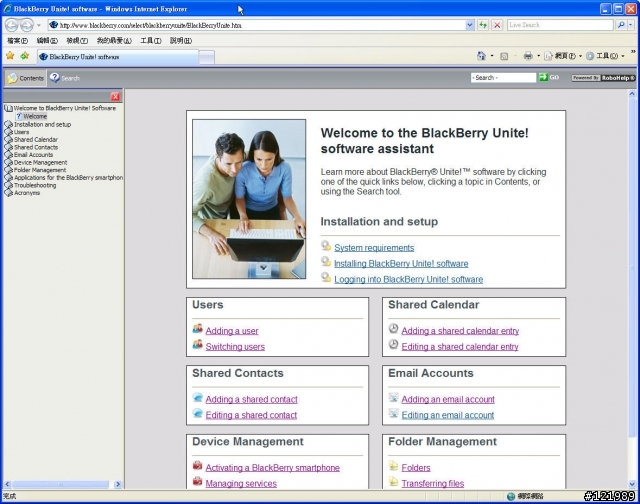Image resolution: width=640 pixels, height=504 pixels.
Task: Click the page scroll down arrow
Action: tap(632, 484)
